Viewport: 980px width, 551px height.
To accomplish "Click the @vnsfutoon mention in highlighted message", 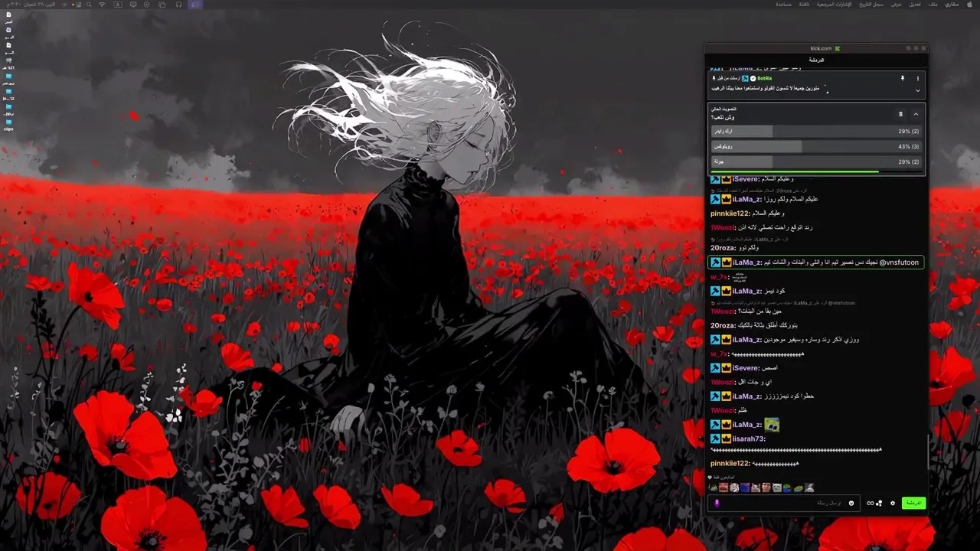I will pos(899,262).
